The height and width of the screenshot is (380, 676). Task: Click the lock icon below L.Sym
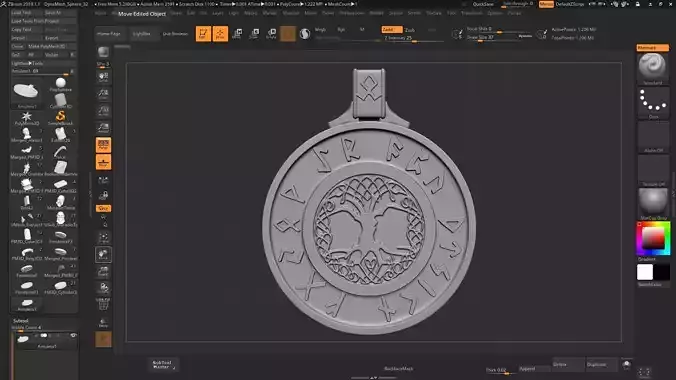tap(103, 196)
